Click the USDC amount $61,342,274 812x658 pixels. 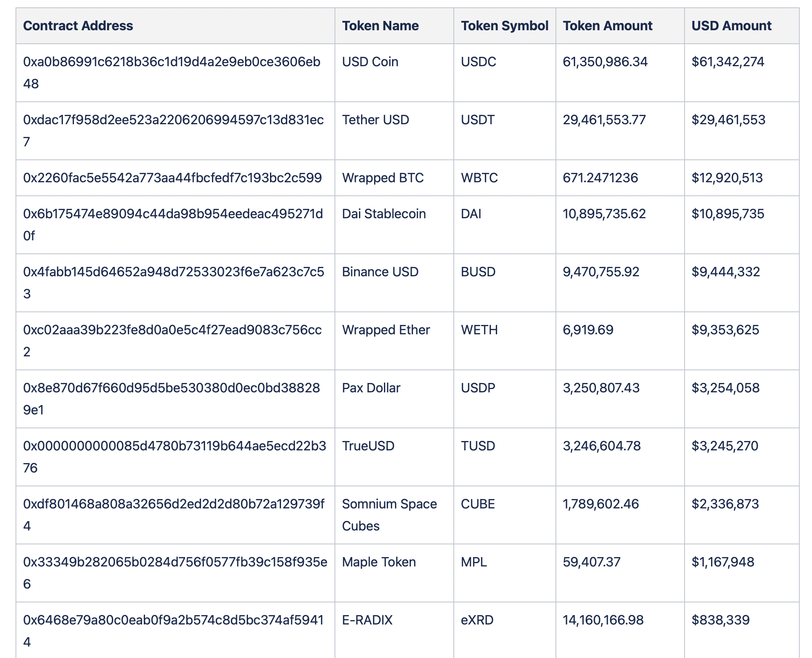[727, 62]
